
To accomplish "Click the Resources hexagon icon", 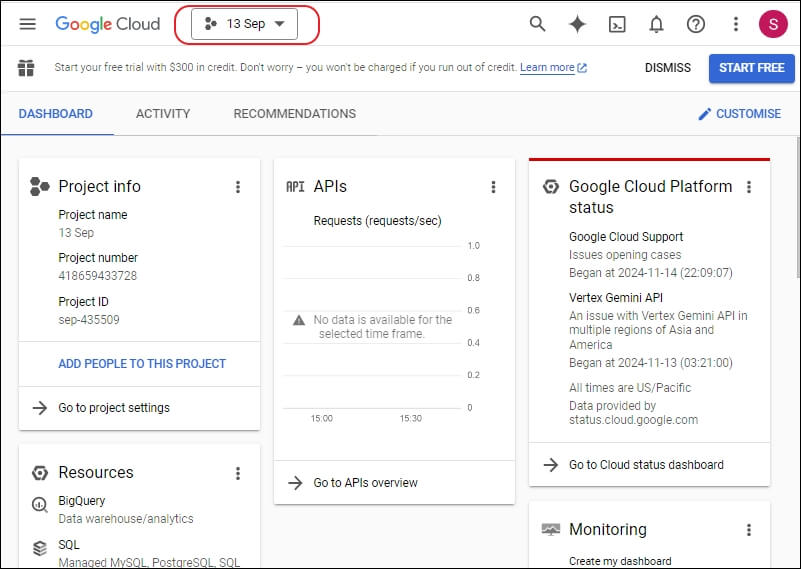I will [40, 472].
